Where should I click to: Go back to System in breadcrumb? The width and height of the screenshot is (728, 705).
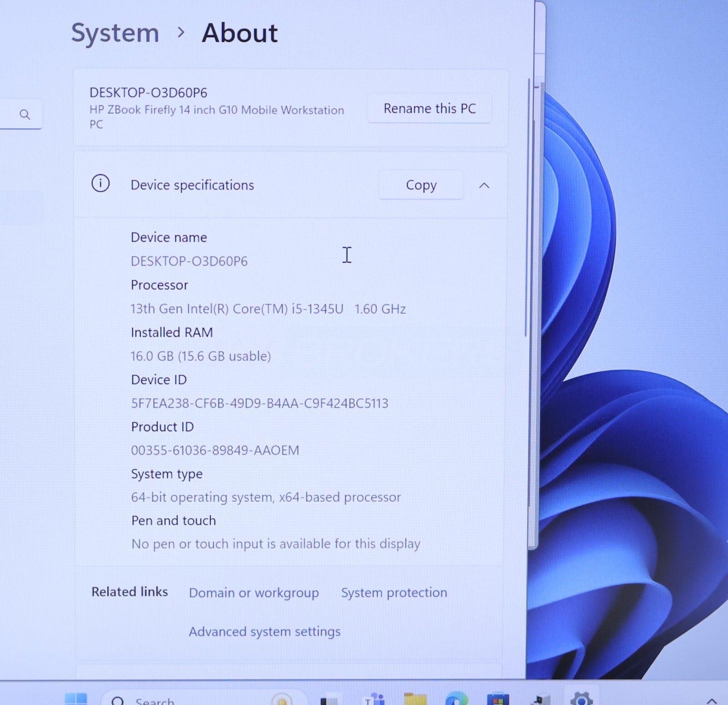pyautogui.click(x=115, y=33)
